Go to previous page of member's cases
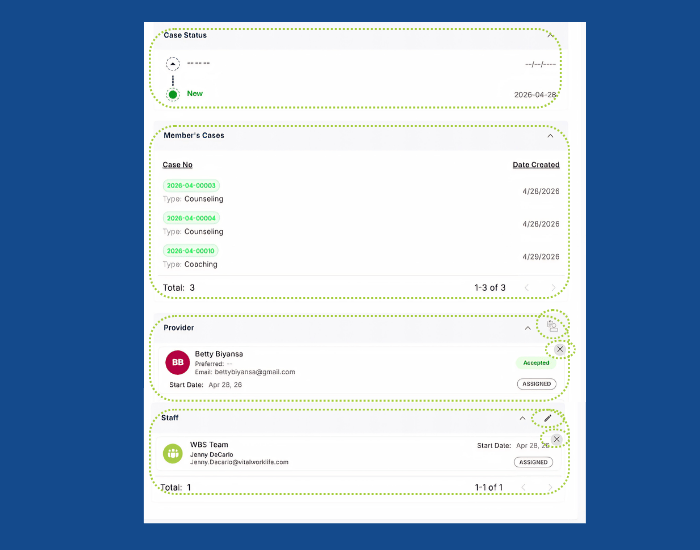Screen dimensions: 700x550 click(x=527, y=288)
